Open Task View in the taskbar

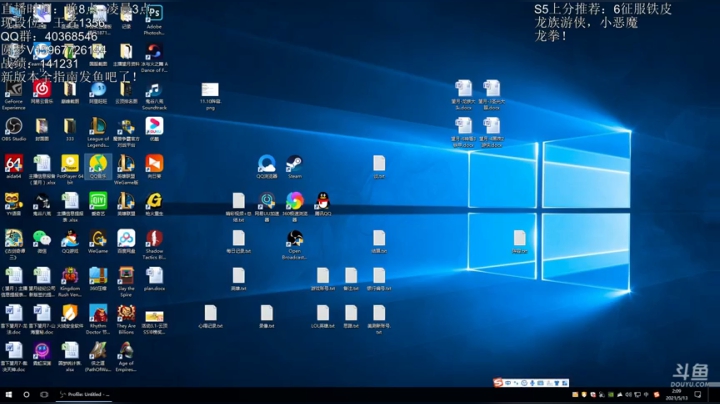click(44, 394)
